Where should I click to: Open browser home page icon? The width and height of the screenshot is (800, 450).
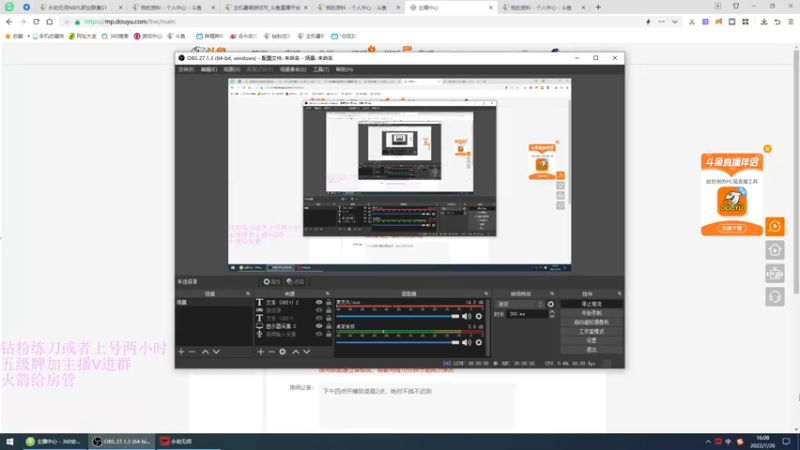point(49,22)
